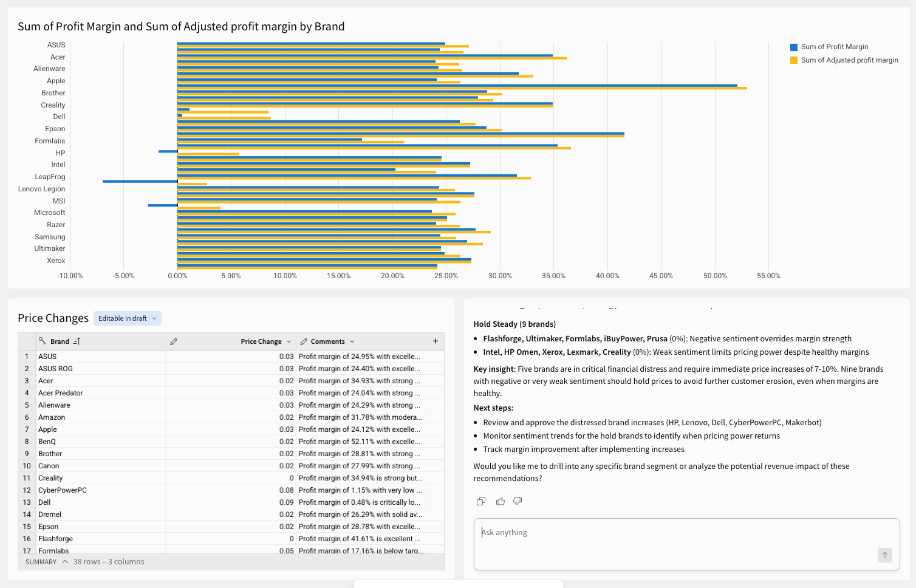Select the Acer Predator brand cell

(101, 393)
